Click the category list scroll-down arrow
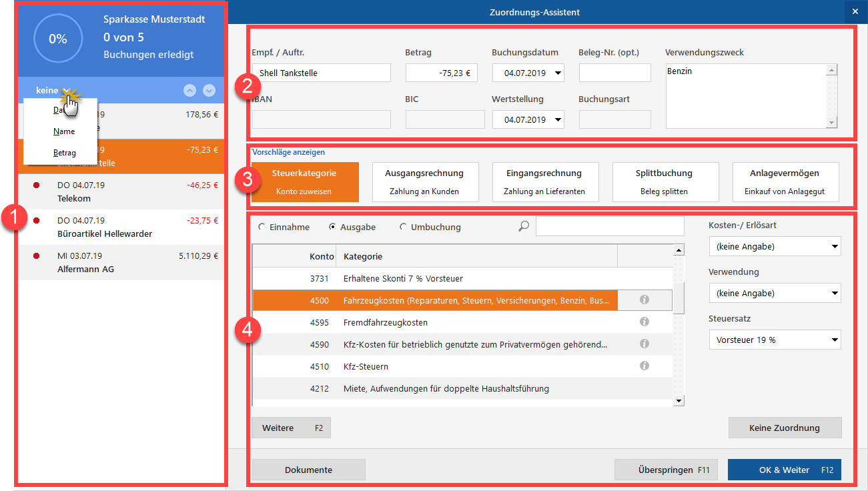Screen dimensions: 868x491 click(x=679, y=400)
